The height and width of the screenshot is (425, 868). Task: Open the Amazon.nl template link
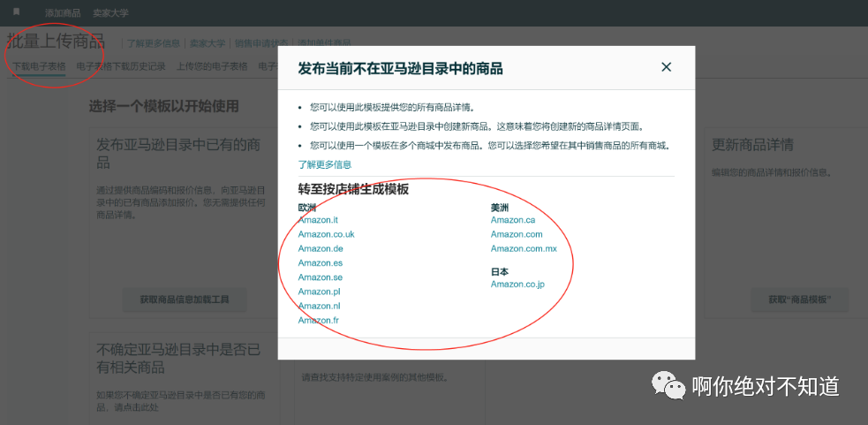pos(319,306)
